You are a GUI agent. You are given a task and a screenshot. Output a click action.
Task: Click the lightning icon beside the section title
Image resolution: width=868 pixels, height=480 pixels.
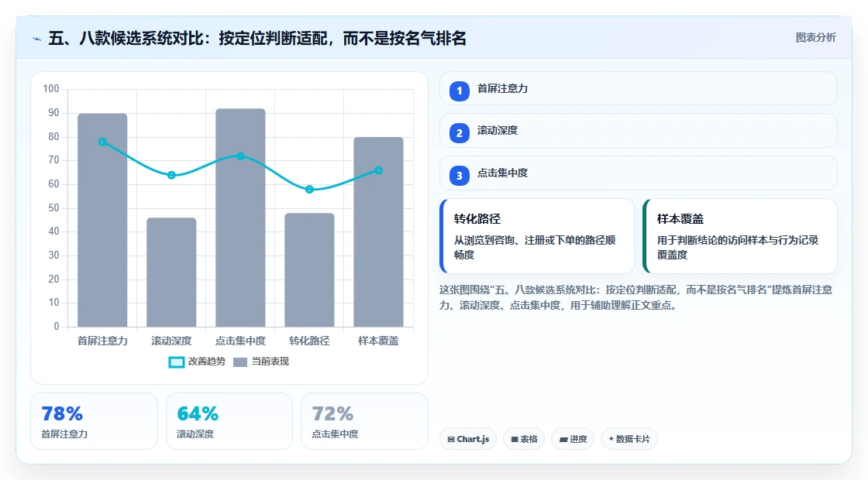[x=37, y=39]
